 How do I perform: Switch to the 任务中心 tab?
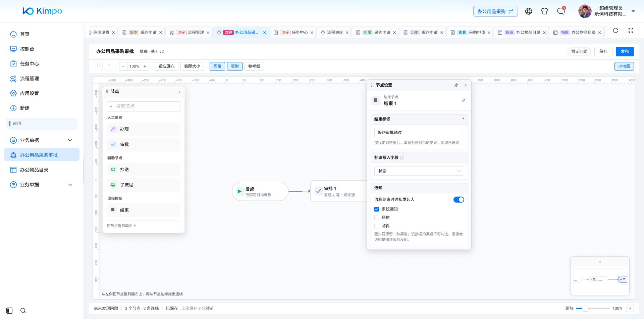(293, 33)
